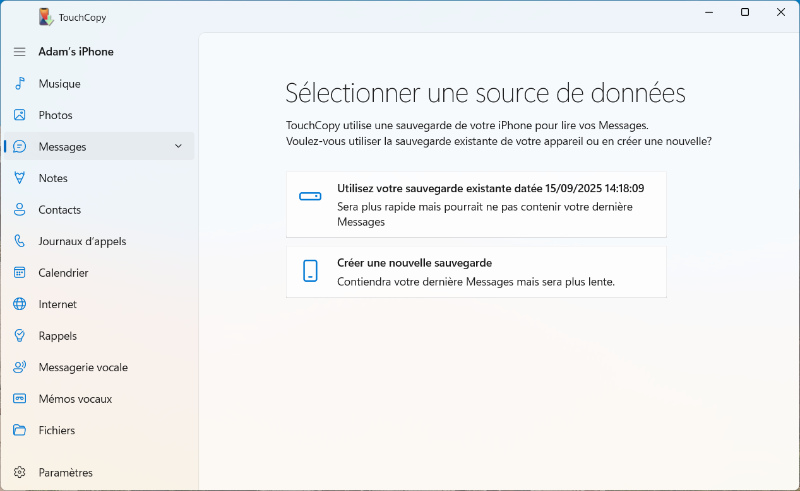Expand the Messages chevron arrow
The height and width of the screenshot is (491, 800).
(178, 146)
